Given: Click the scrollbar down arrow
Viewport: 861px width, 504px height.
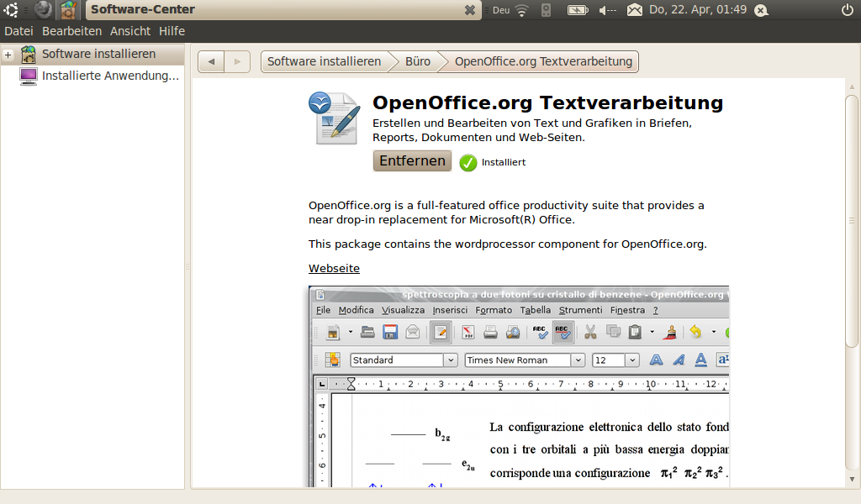Looking at the screenshot, I should point(852,480).
